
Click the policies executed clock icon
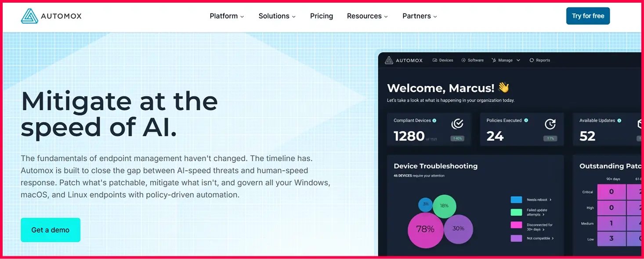tap(550, 124)
